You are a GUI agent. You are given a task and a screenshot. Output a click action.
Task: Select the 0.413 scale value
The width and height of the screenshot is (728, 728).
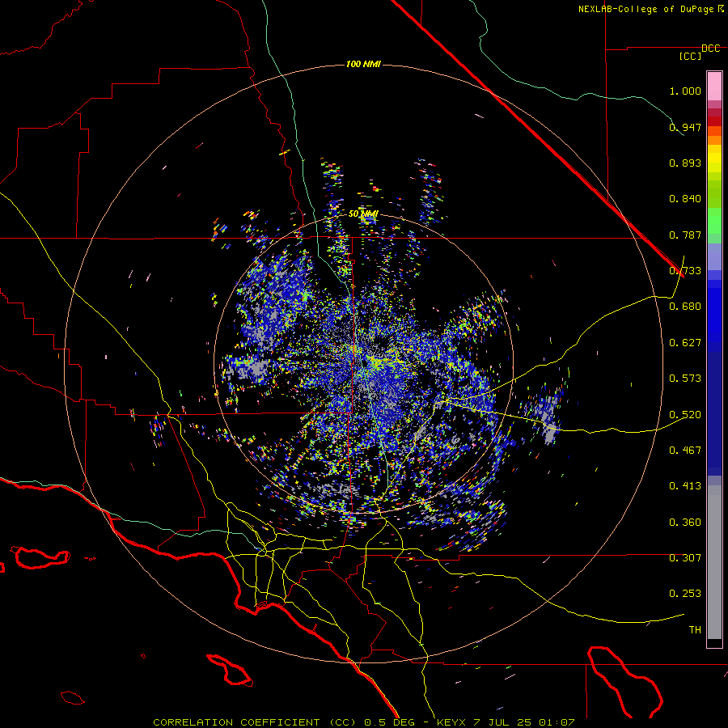(685, 486)
